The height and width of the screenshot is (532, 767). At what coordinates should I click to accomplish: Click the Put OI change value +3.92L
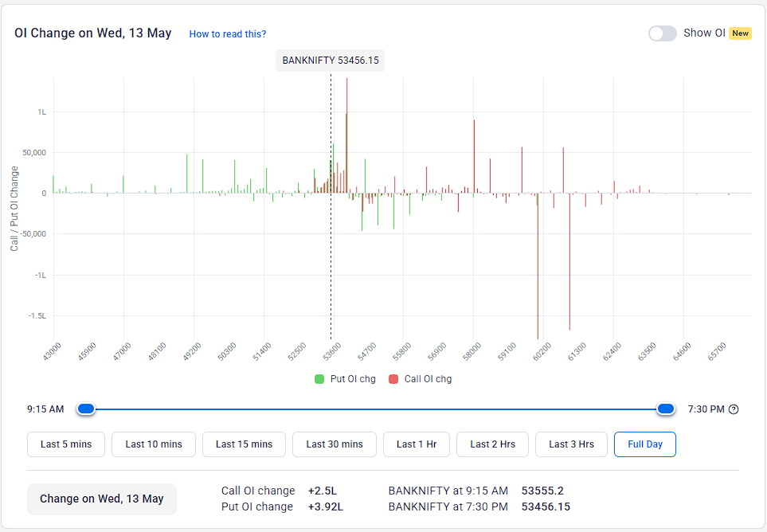326,507
